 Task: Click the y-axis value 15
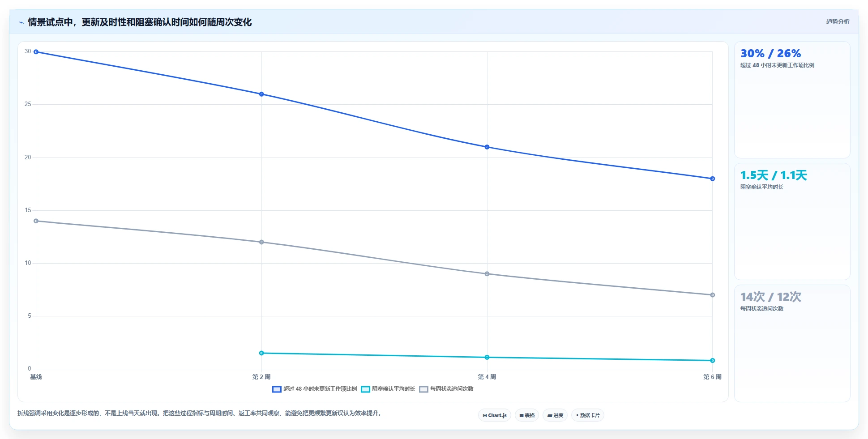[x=28, y=210]
